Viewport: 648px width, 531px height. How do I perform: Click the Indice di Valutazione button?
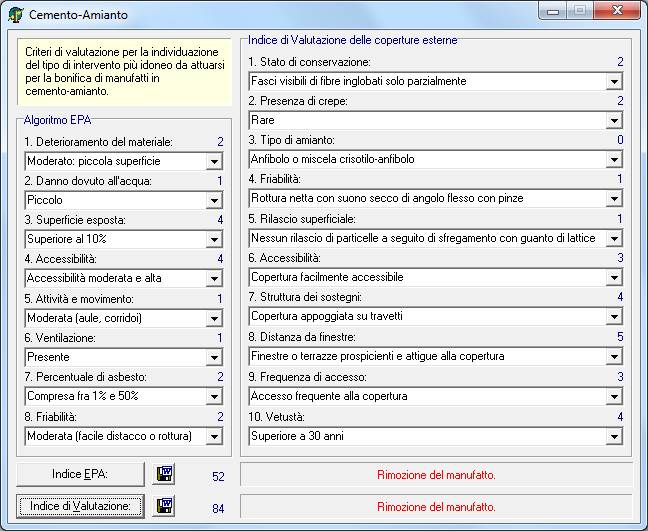tap(80, 506)
